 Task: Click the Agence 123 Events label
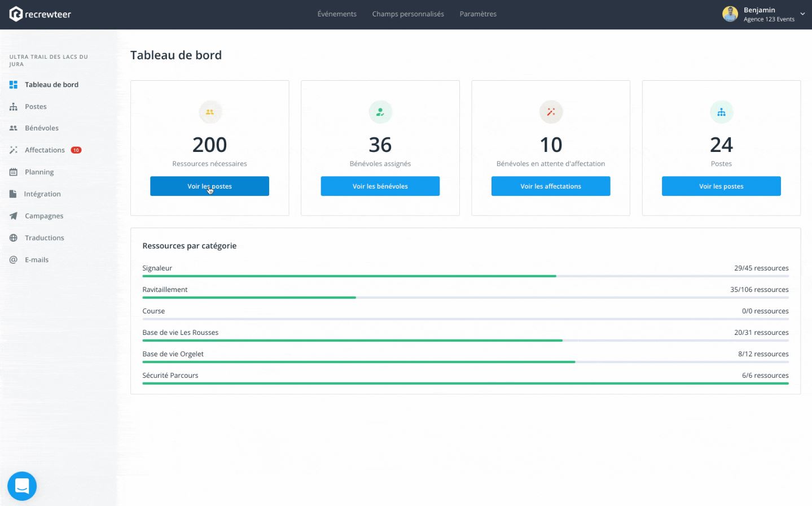[769, 19]
